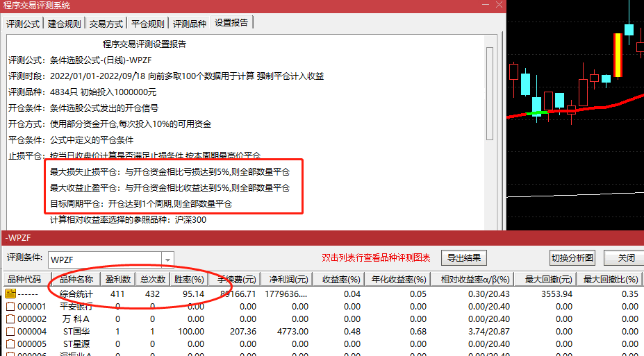
Task: Click the report panel vertical scrollbar
Action: click(x=490, y=94)
